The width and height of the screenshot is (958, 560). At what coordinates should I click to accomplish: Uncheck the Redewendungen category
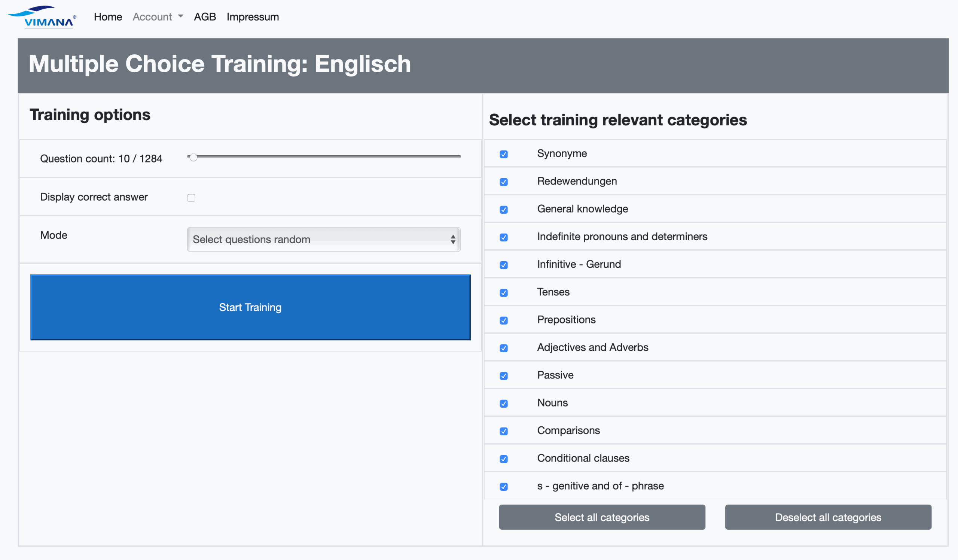point(503,182)
